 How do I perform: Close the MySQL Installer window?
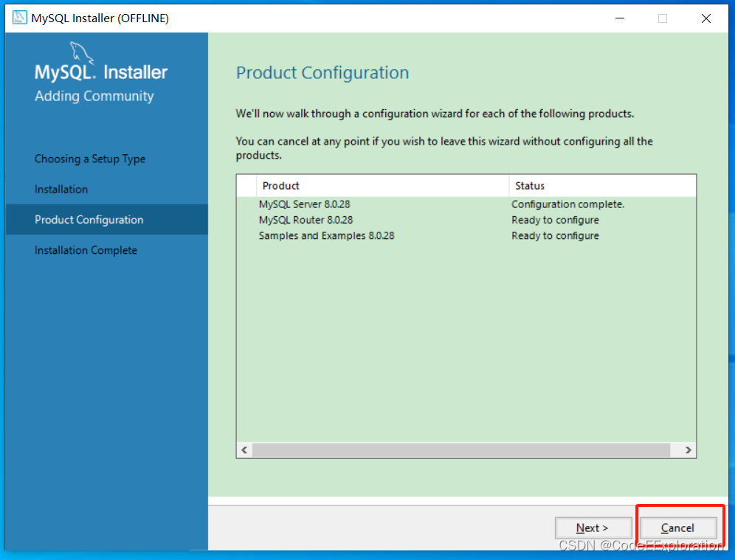pyautogui.click(x=706, y=18)
